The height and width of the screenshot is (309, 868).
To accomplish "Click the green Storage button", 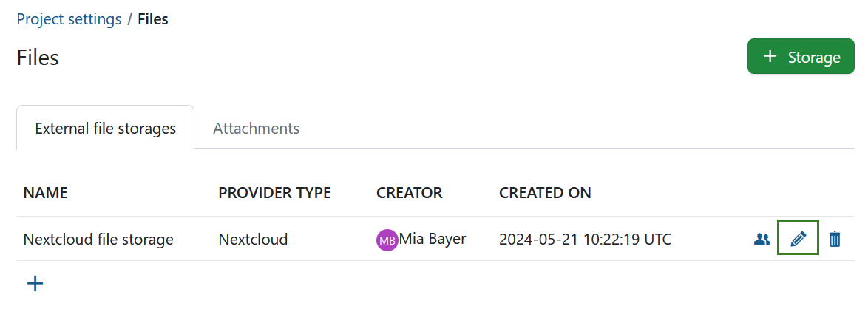I will [801, 57].
